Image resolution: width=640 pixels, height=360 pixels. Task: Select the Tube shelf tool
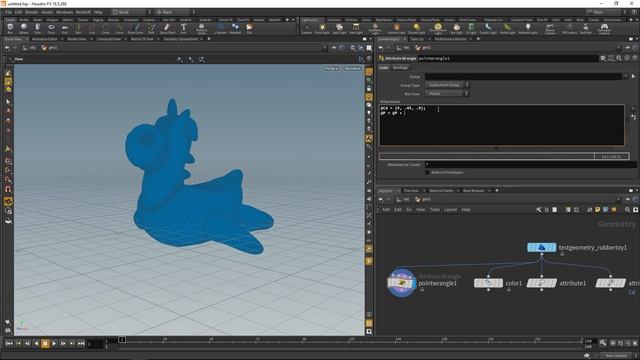(37, 29)
